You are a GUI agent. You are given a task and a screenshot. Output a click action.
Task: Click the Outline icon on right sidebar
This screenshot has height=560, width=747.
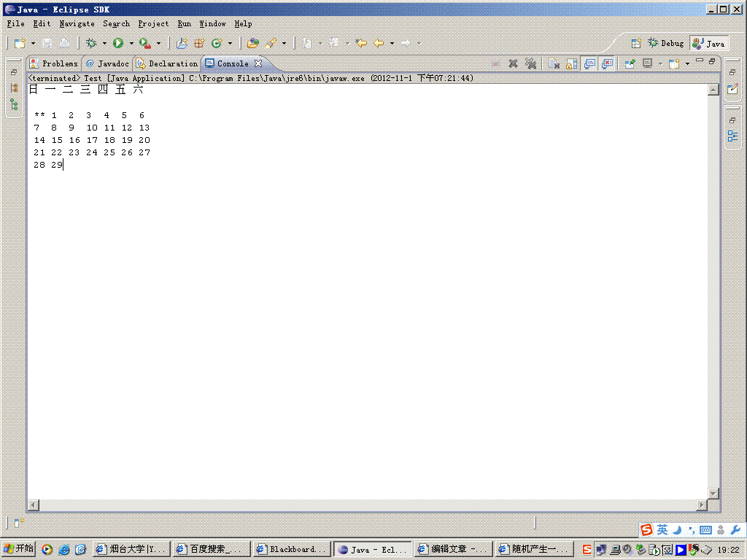(732, 136)
